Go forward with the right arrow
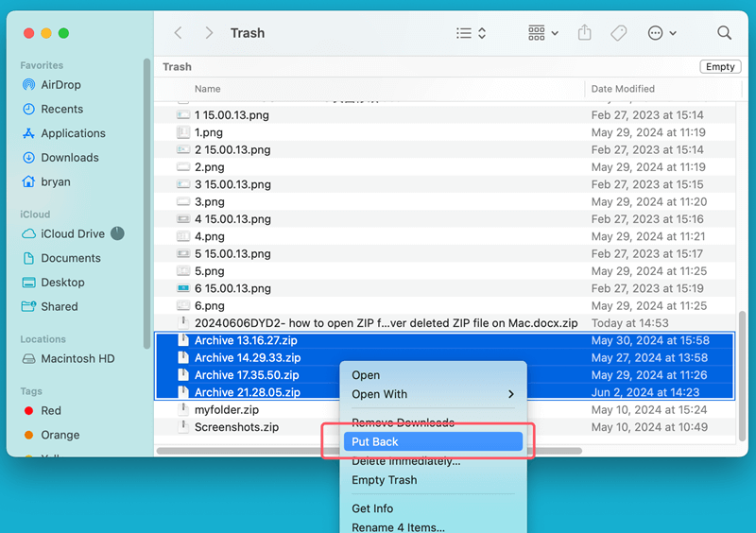756x533 pixels. [x=209, y=33]
